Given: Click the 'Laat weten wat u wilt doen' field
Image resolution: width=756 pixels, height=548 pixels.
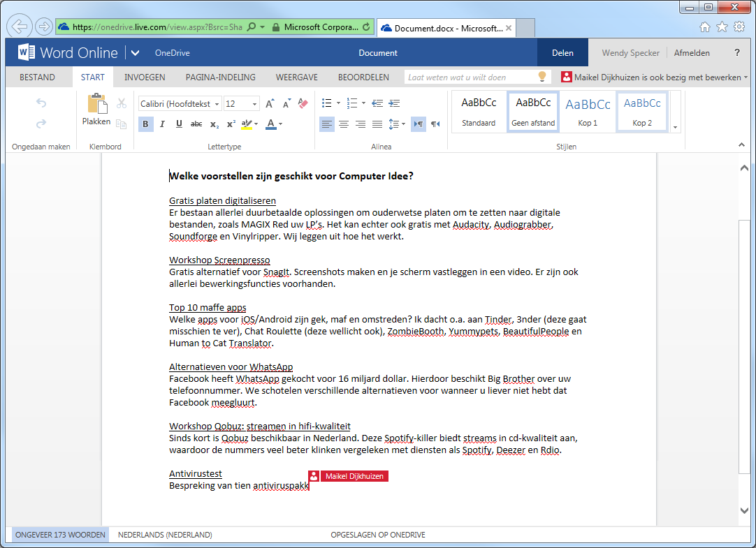Looking at the screenshot, I should click(x=472, y=77).
